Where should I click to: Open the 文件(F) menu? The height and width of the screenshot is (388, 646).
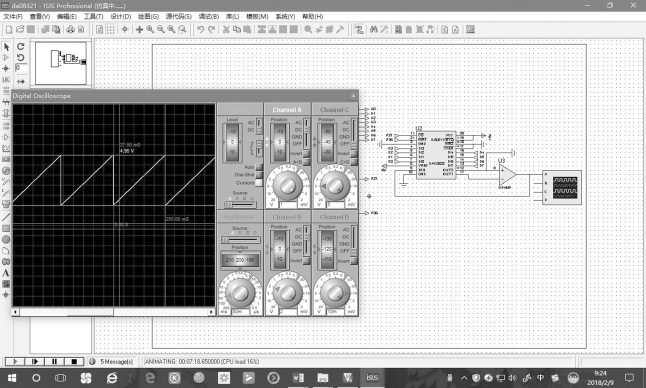click(13, 16)
